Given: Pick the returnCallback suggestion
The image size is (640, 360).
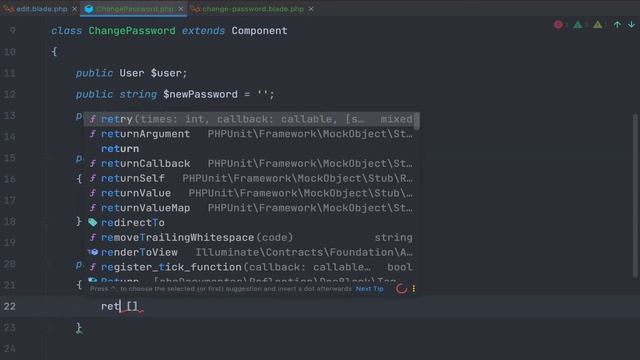Looking at the screenshot, I should click(250, 164).
